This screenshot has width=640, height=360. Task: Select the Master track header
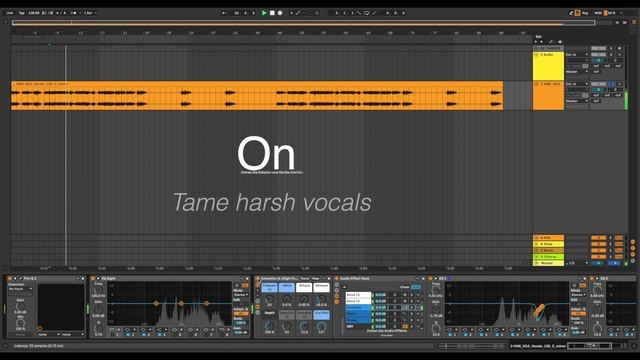(x=548, y=264)
